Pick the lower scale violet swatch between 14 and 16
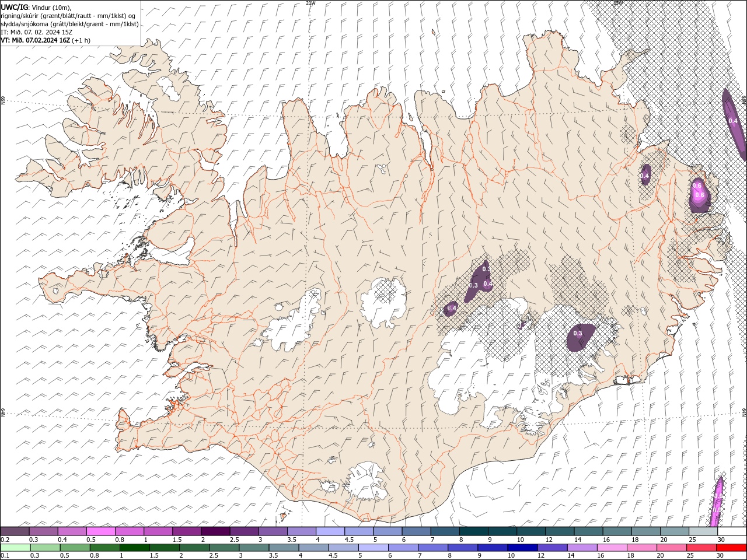 pos(582,548)
